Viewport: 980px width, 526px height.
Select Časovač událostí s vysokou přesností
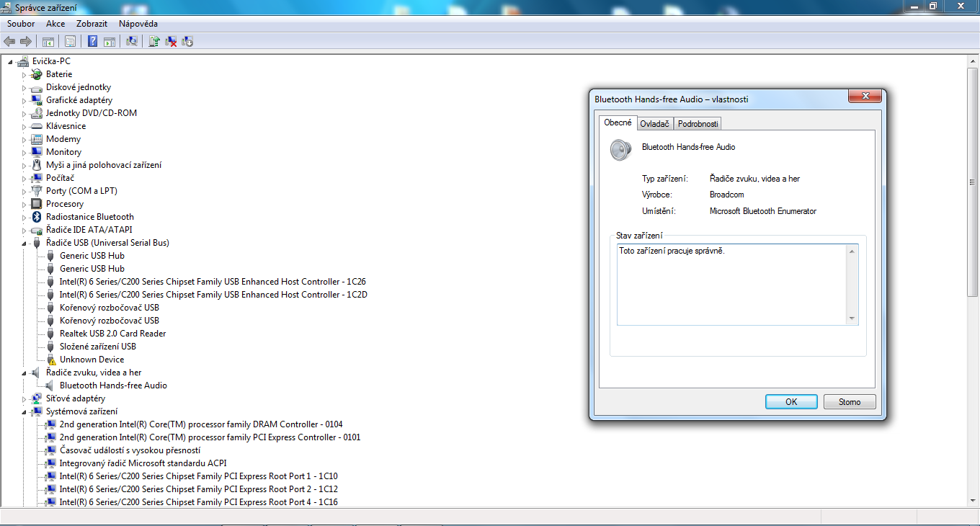[x=130, y=450]
